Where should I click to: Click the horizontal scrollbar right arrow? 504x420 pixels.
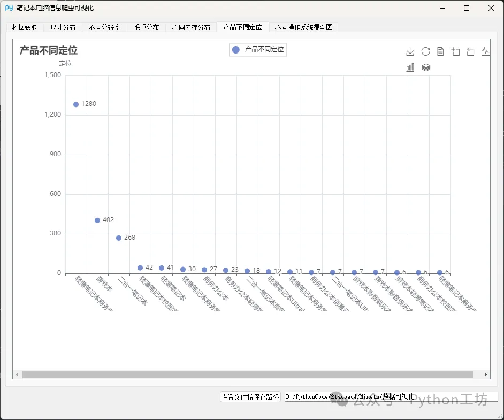[x=486, y=375]
